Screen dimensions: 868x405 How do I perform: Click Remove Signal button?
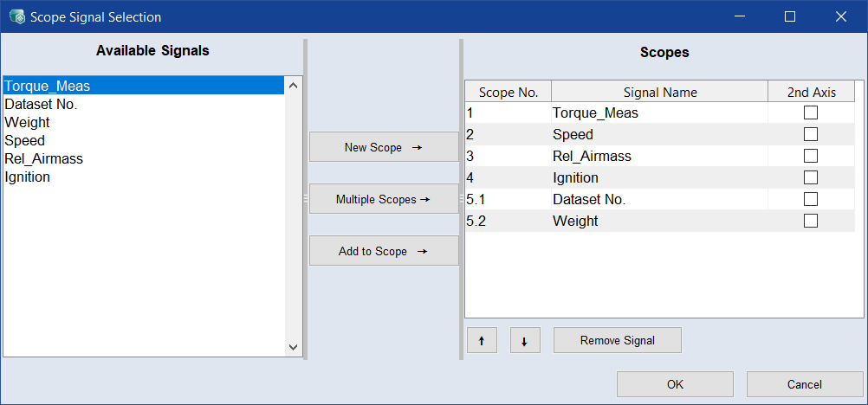point(617,341)
